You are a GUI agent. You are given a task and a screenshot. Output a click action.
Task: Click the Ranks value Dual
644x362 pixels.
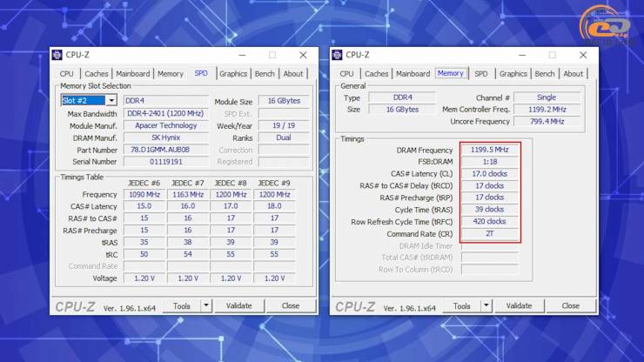point(284,137)
